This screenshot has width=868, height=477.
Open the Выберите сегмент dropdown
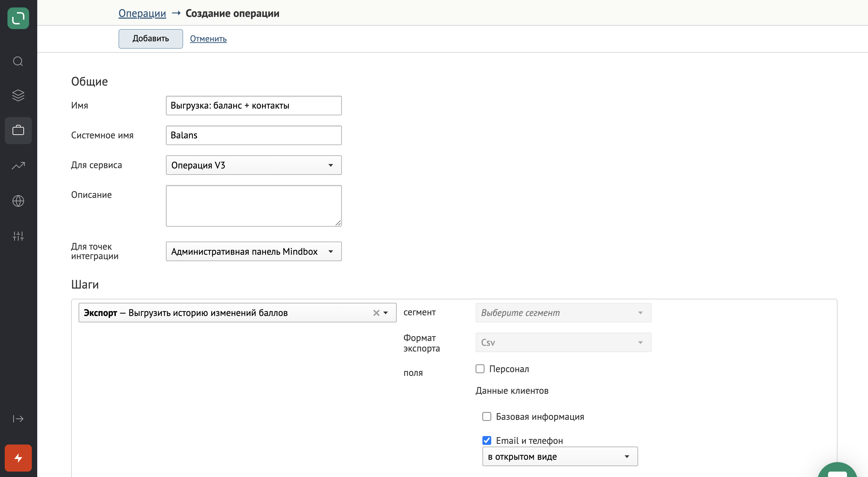[x=563, y=313]
